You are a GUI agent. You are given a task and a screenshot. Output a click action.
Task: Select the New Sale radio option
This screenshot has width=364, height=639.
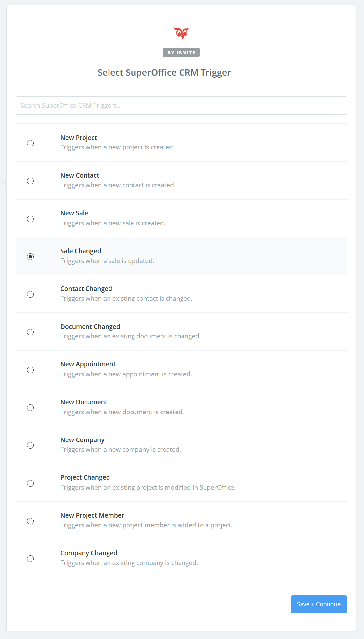click(30, 219)
